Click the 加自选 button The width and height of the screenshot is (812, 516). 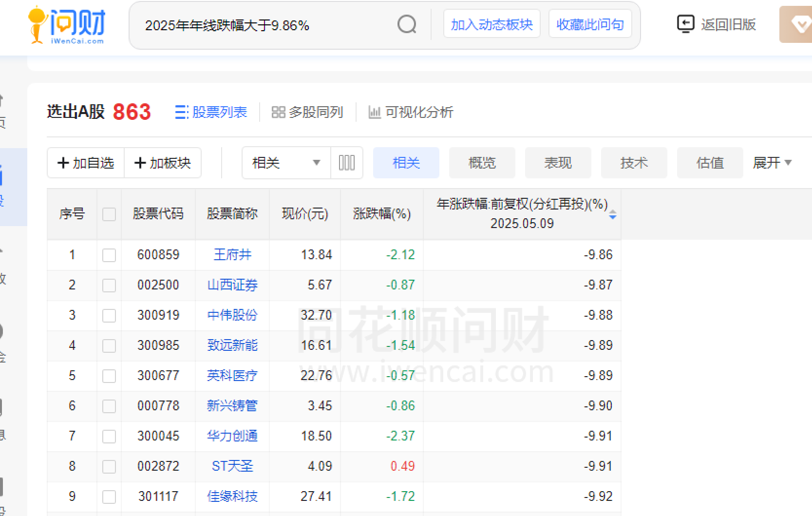pyautogui.click(x=86, y=163)
